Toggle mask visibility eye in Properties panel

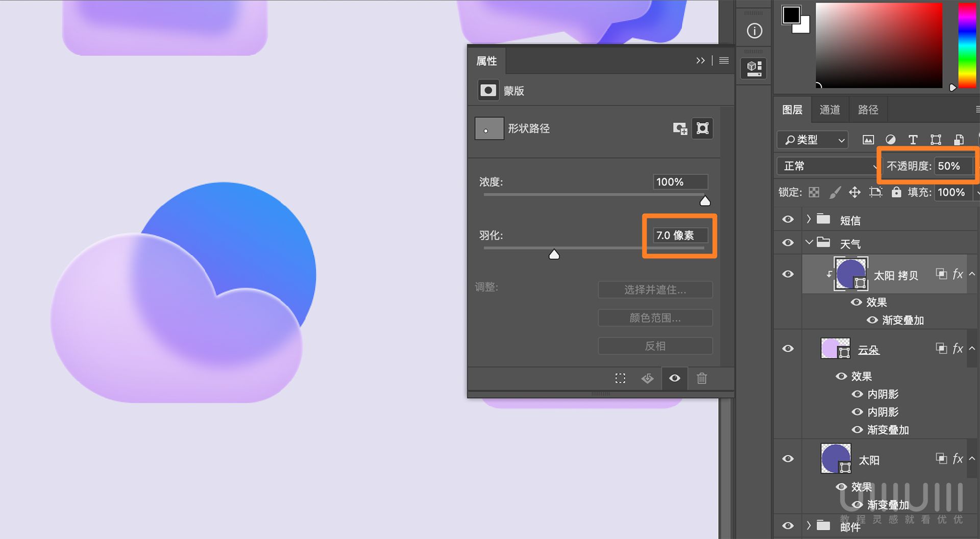674,378
